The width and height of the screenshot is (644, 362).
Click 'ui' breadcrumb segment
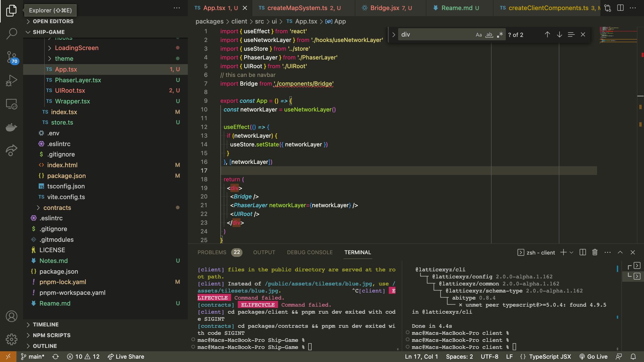click(x=274, y=21)
